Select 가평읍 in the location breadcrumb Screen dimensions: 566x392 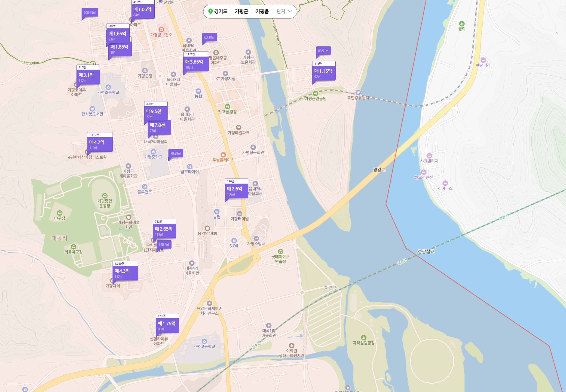click(x=262, y=11)
